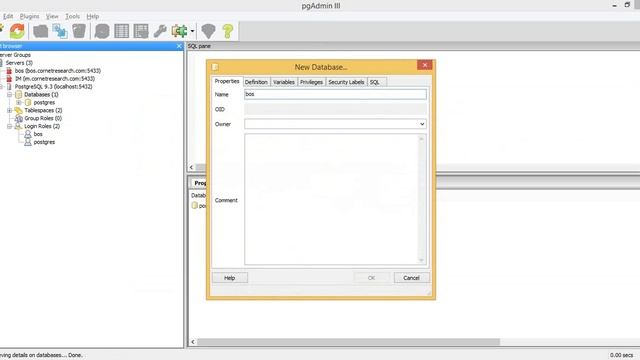Click inside the Comment text area
This screenshot has height=360, width=640.
[x=331, y=200]
